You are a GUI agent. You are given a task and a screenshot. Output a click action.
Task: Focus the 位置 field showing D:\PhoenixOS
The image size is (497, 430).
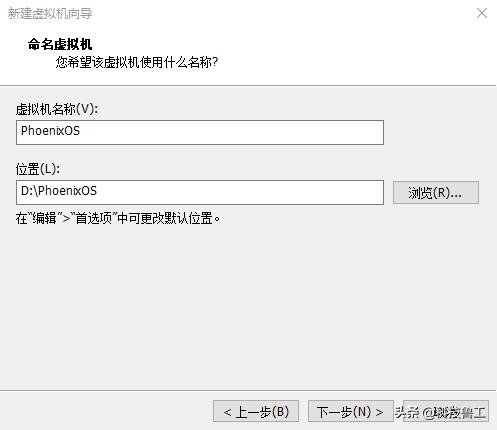[200, 192]
